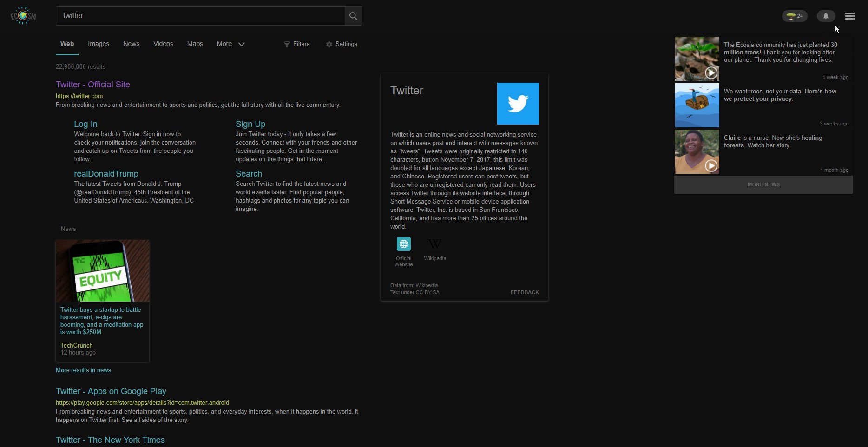Click the tree counter badge
Screen dimensions: 868x447
tap(795, 15)
